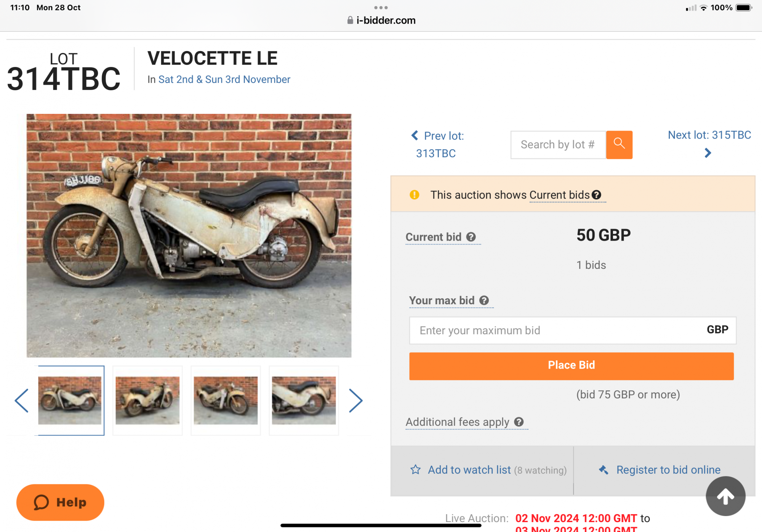Open the Help chat button
The image size is (762, 532).
[60, 502]
